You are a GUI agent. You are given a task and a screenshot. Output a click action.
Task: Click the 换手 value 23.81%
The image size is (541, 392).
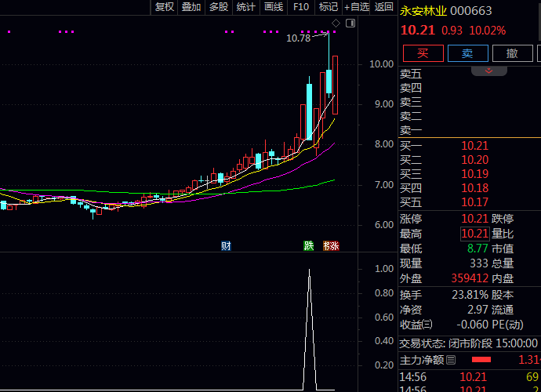click(x=470, y=295)
